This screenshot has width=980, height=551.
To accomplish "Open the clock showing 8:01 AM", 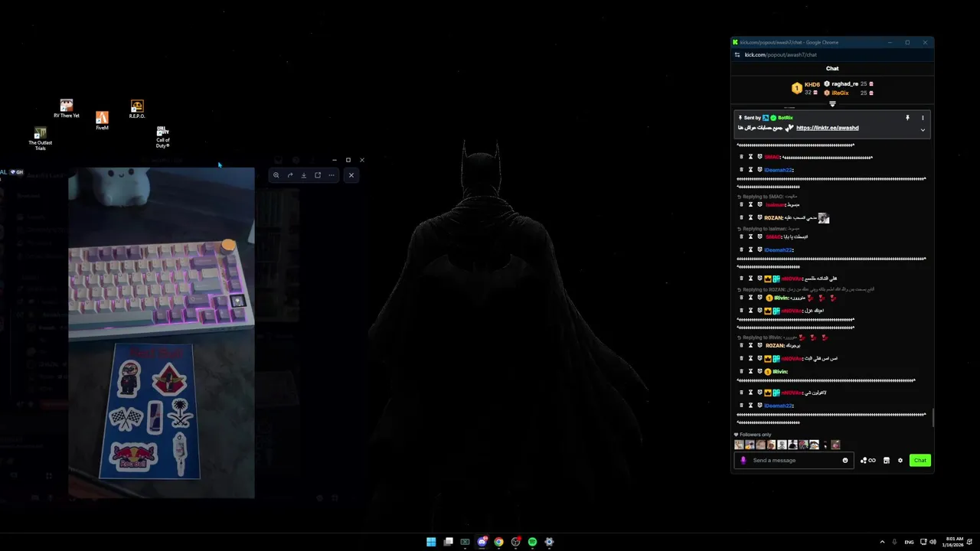I will pyautogui.click(x=955, y=542).
